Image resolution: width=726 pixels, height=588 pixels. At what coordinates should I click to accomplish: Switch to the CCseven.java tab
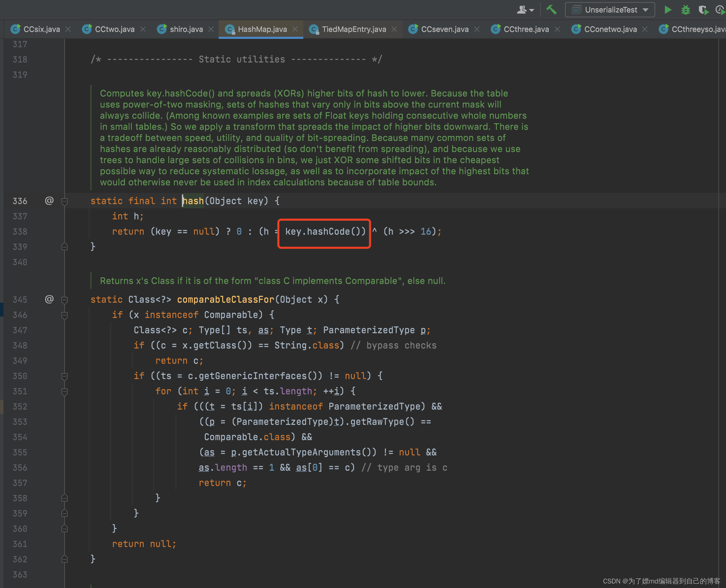tap(445, 29)
